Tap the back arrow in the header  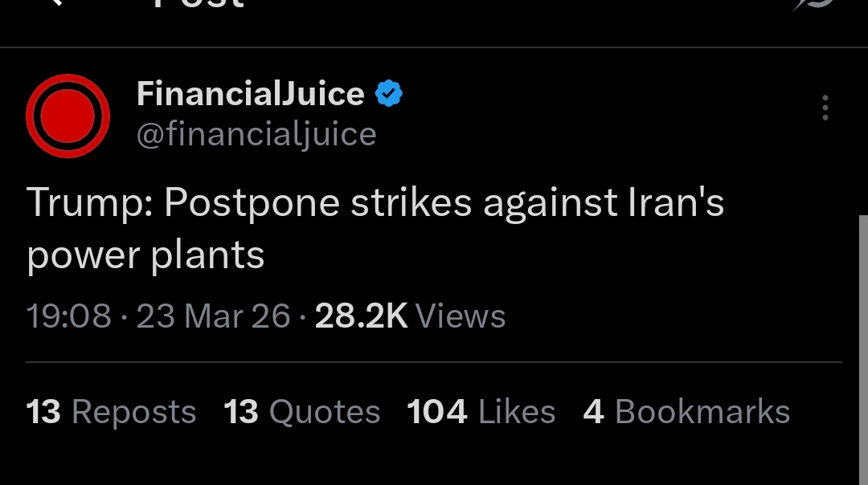click(x=55, y=4)
